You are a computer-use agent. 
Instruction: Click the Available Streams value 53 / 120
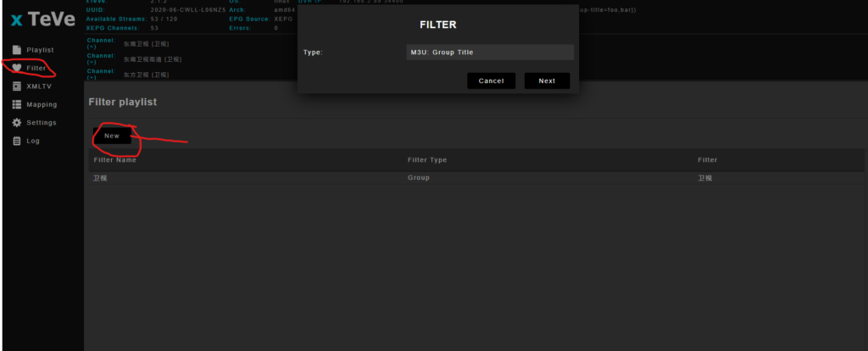(x=166, y=19)
